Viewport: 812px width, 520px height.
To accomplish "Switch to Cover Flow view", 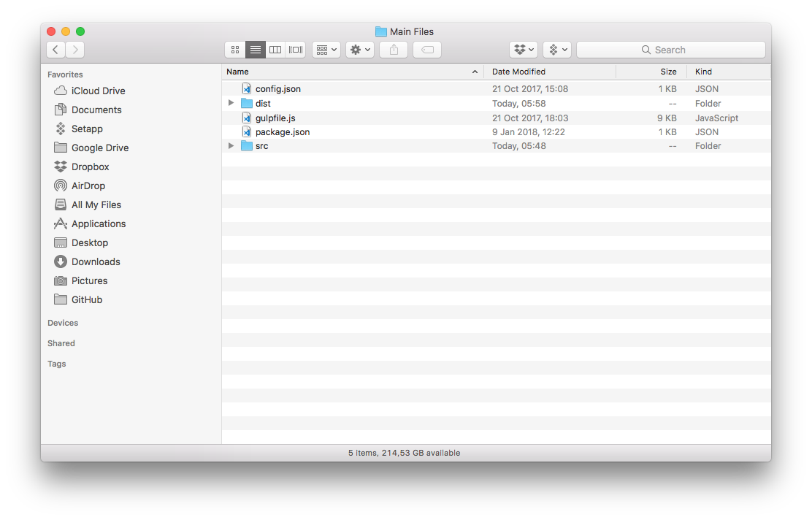I will (x=296, y=50).
